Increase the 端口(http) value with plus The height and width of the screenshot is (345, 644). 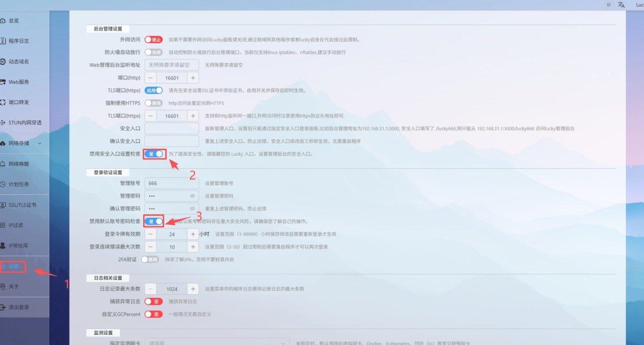193,78
